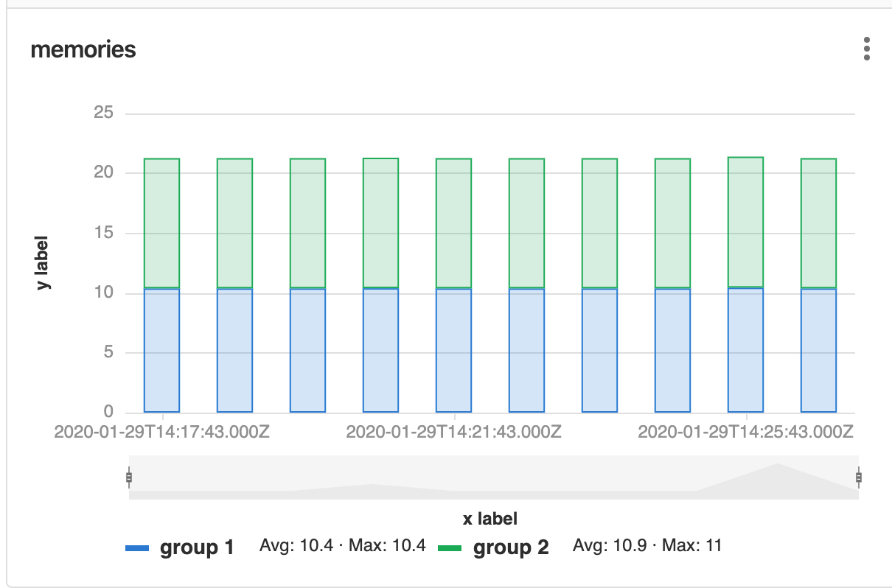Click the memories panel title
This screenshot has width=892, height=588.
[x=83, y=49]
